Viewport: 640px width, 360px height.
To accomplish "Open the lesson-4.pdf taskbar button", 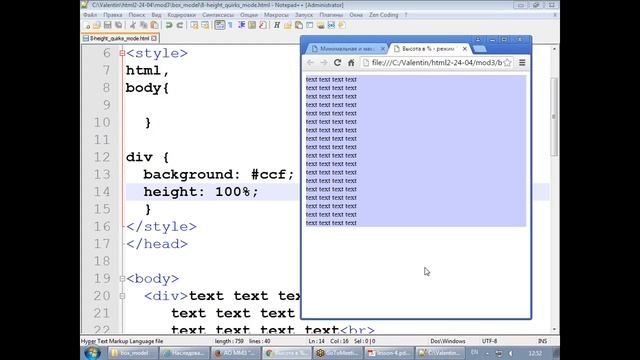I will pos(389,353).
